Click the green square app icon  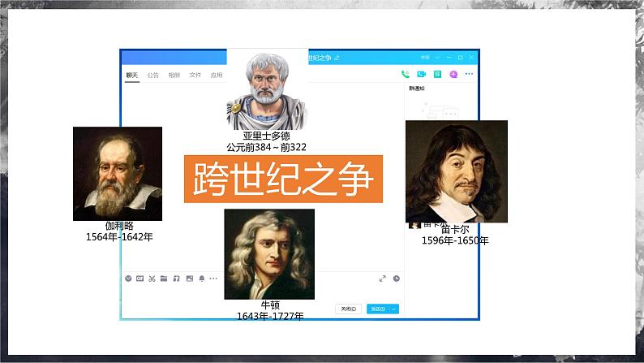437,74
